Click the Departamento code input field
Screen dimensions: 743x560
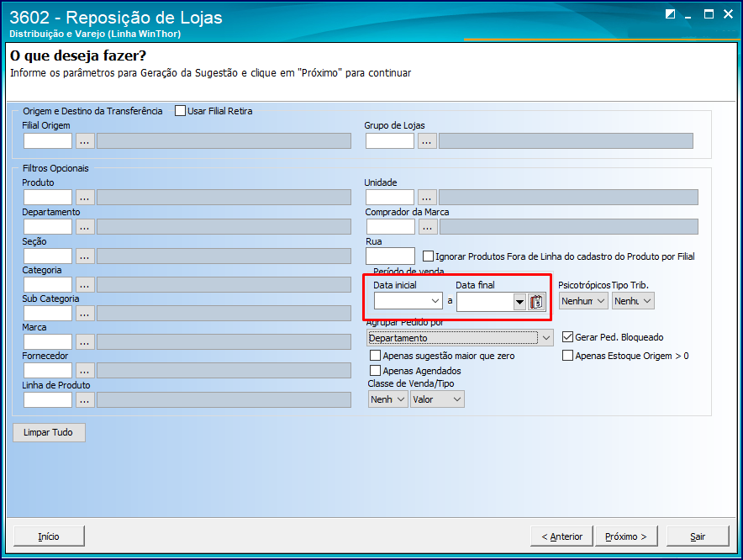[x=48, y=227]
